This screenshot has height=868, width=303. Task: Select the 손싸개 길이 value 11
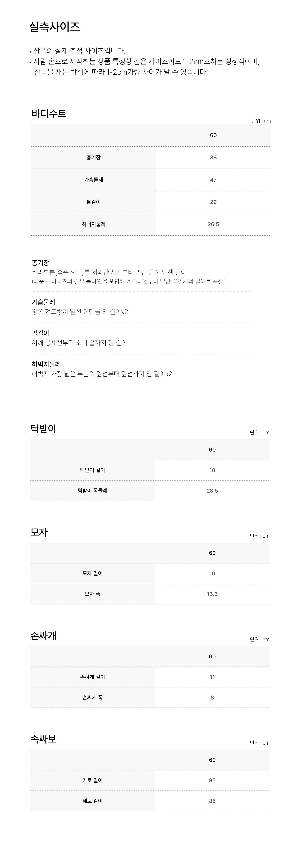pyautogui.click(x=212, y=677)
